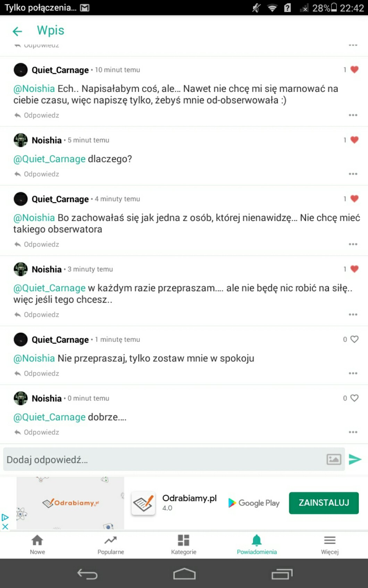368x588 pixels.
Task: Like Noishia's 'dobrze....' comment
Action: pos(354,398)
